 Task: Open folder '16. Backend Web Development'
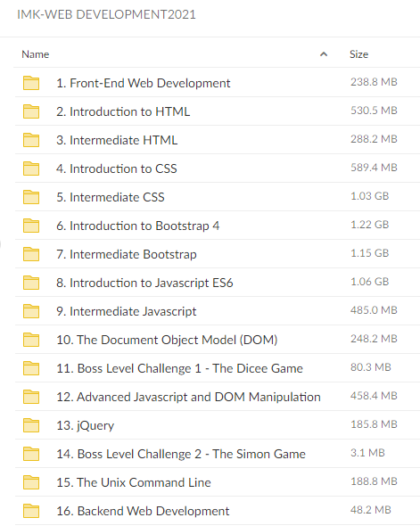pyautogui.click(x=143, y=511)
